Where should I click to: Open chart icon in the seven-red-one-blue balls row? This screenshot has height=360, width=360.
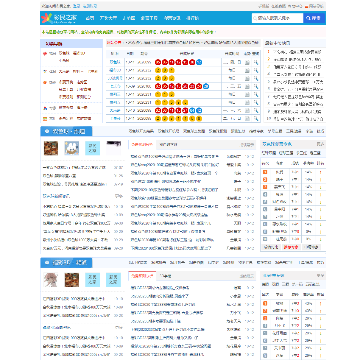[x=247, y=86]
